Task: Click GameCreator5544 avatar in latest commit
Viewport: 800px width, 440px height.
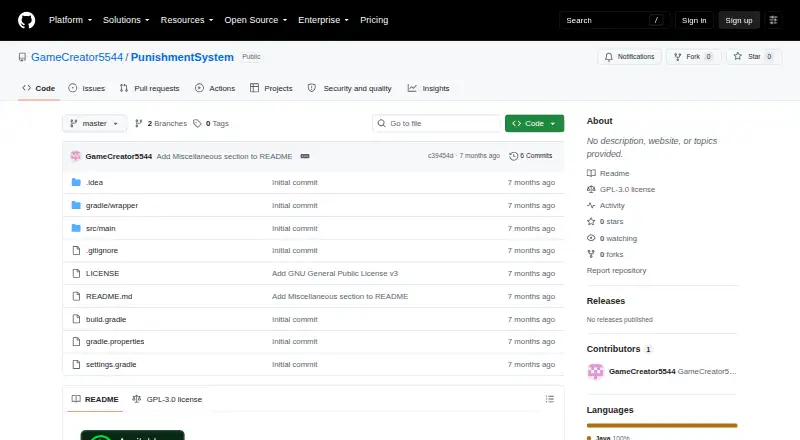Action: tap(76, 156)
